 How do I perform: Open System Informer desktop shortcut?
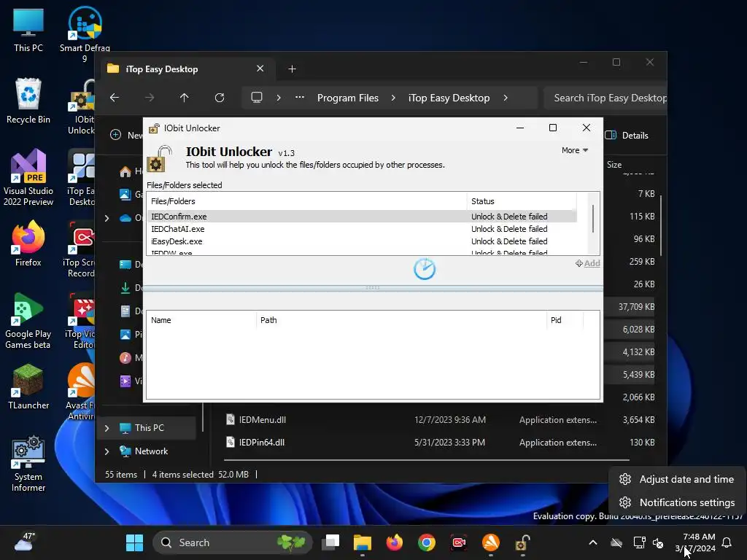pyautogui.click(x=28, y=464)
